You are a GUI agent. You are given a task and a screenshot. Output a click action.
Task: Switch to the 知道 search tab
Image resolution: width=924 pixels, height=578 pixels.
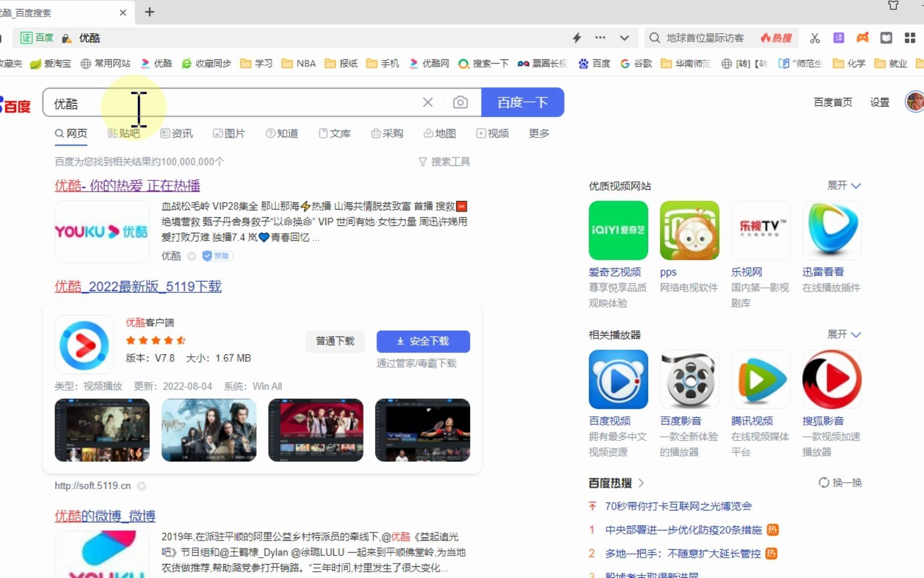282,133
